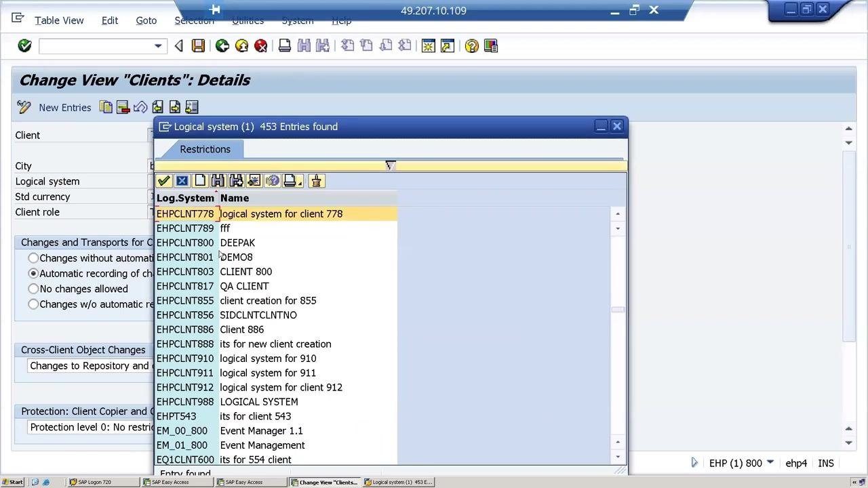Switch to the Restrictions tab
868x488 pixels.
[x=205, y=149]
